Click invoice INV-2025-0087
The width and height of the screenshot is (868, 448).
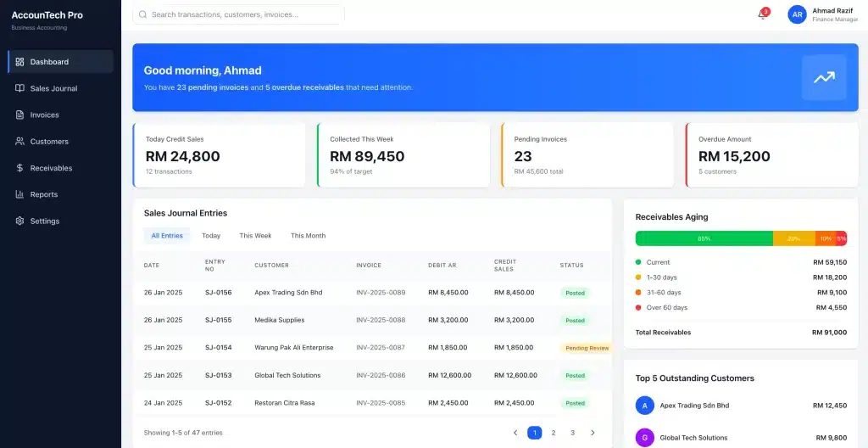coord(381,348)
